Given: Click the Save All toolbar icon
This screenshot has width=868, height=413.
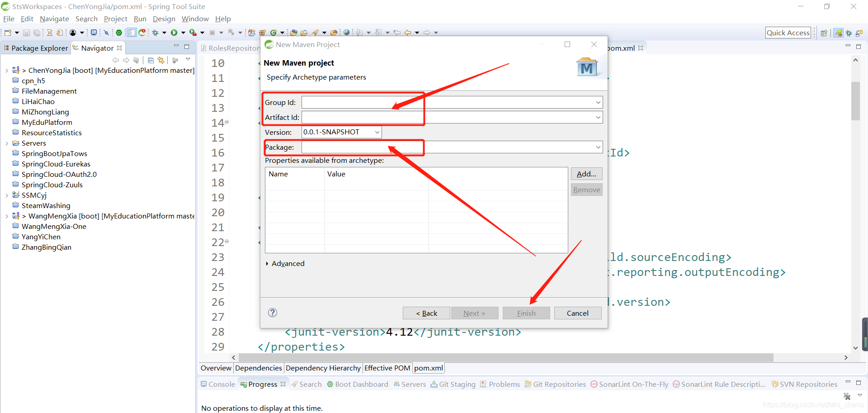Looking at the screenshot, I should tap(37, 33).
